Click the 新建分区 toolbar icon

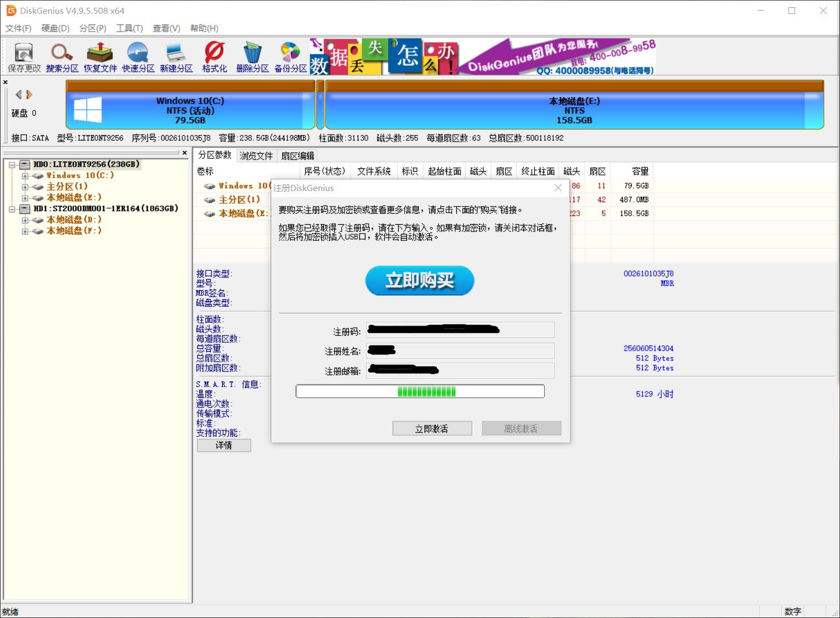tap(176, 58)
